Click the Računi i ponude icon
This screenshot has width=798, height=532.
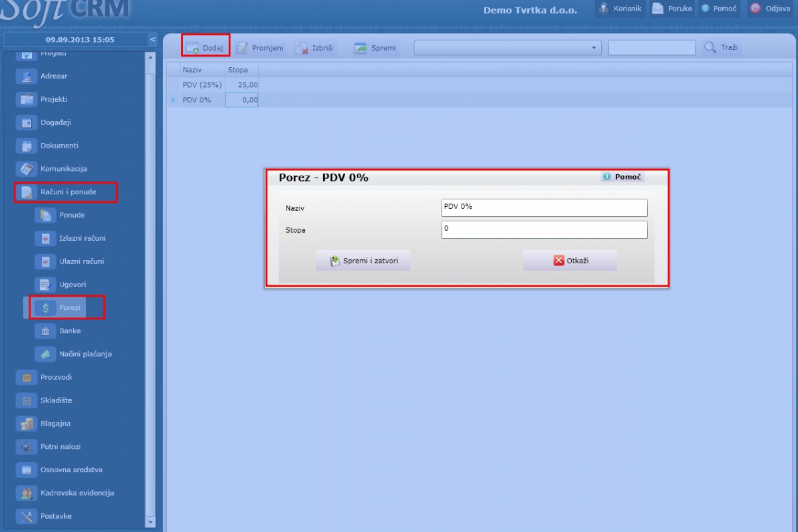(27, 192)
